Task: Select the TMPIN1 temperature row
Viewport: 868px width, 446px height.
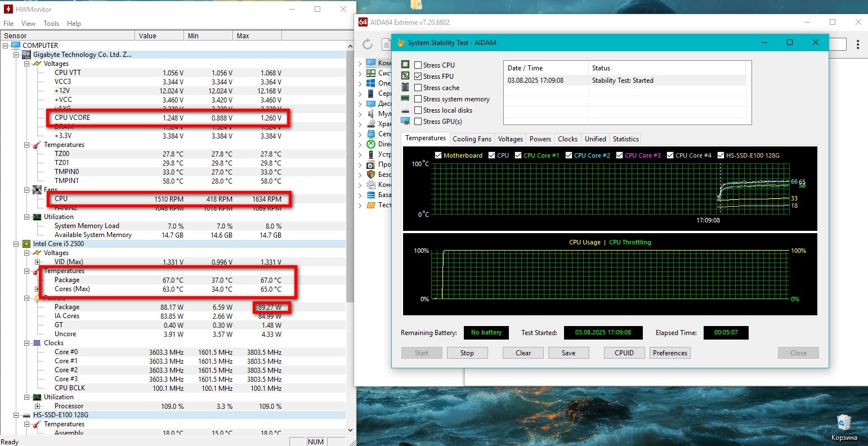Action: 173,181
